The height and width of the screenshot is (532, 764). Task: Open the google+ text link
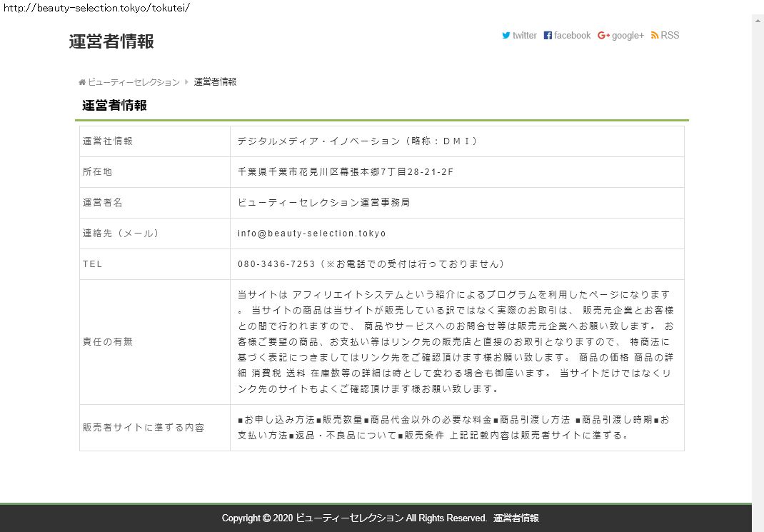628,35
